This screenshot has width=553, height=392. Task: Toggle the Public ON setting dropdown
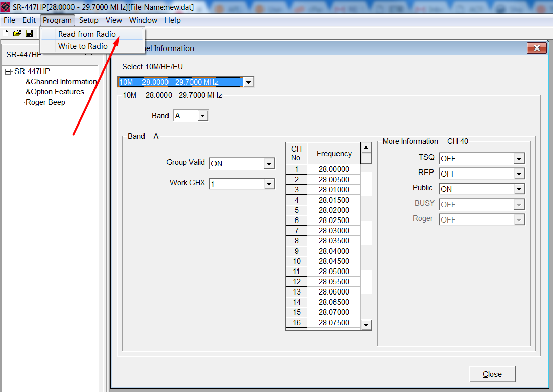click(519, 189)
